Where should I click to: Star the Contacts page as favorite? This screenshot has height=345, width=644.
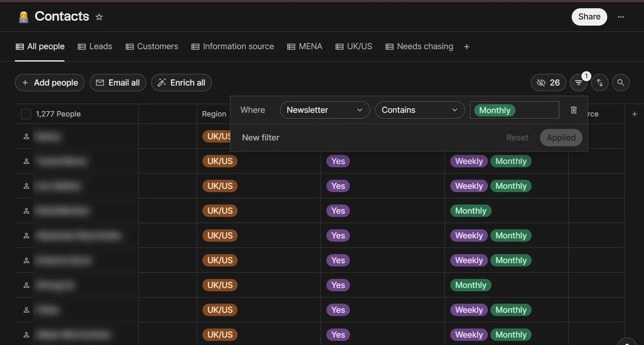point(99,17)
